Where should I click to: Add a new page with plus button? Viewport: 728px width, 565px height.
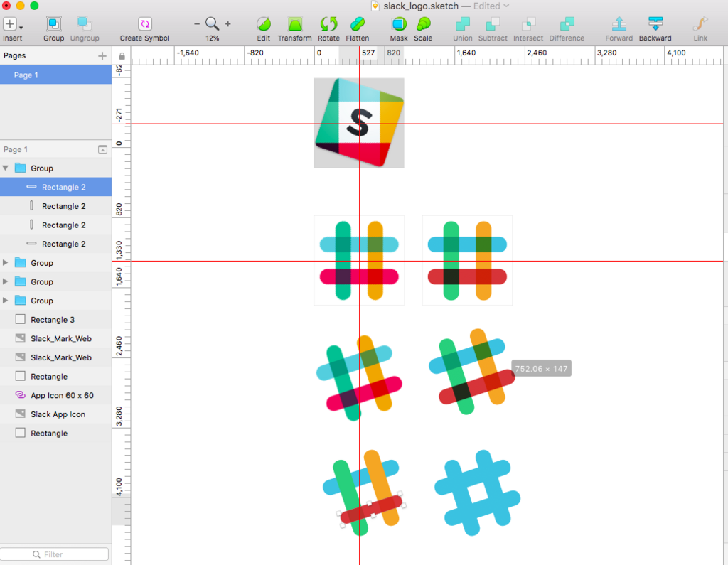(102, 56)
